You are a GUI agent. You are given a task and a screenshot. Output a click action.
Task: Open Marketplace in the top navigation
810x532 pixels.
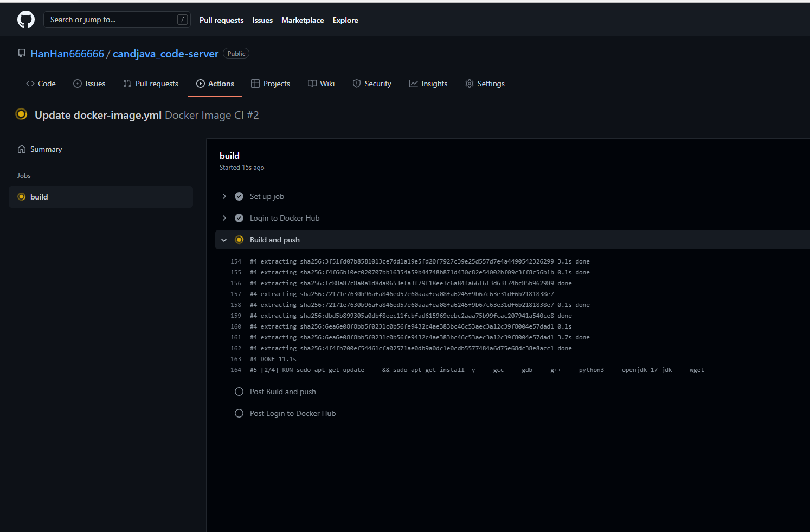click(303, 20)
